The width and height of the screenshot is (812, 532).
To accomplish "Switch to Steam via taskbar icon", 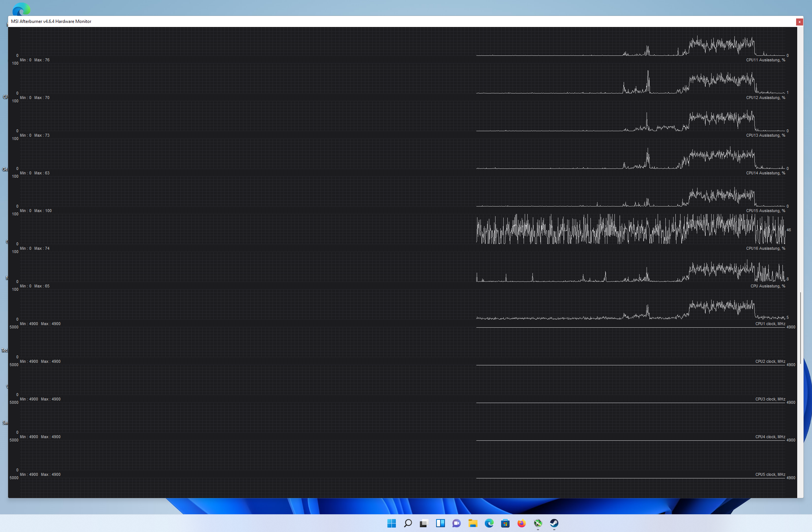I will tap(554, 523).
